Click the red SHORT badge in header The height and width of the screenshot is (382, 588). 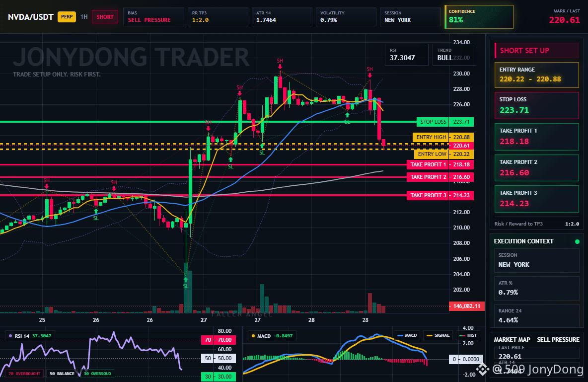click(x=105, y=17)
